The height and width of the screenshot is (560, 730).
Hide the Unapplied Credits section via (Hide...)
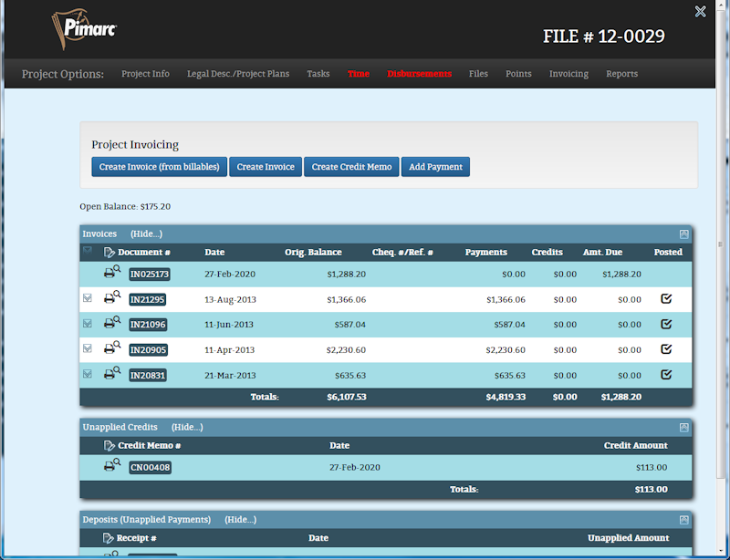coord(187,427)
